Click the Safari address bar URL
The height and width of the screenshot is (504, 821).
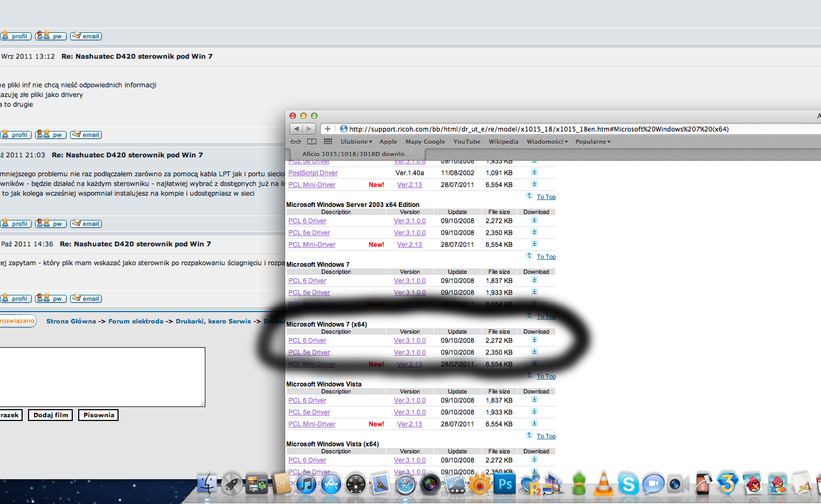(539, 129)
